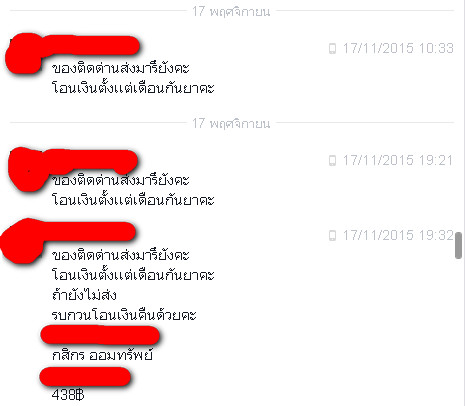Click the timestamp 17/11/2015 10:33

(x=398, y=48)
